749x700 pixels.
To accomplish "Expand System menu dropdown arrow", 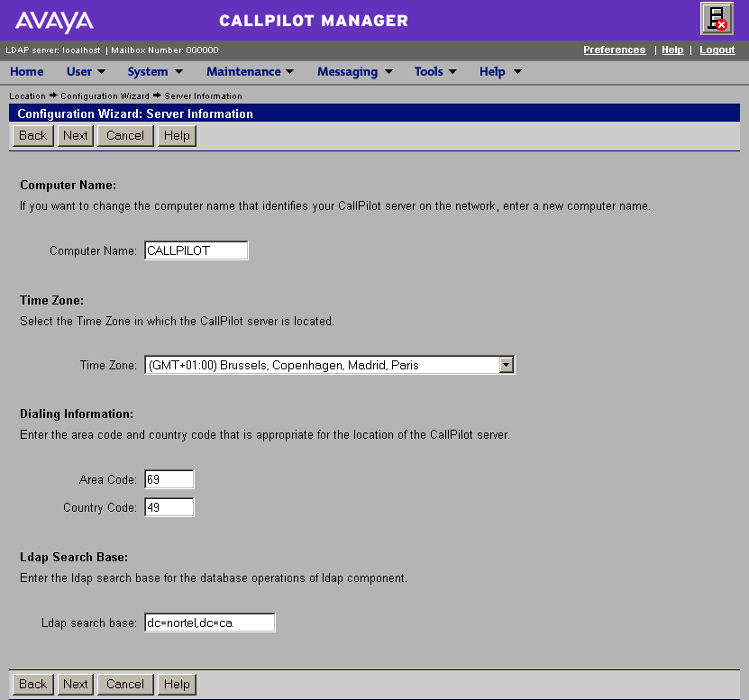I will coord(178,72).
